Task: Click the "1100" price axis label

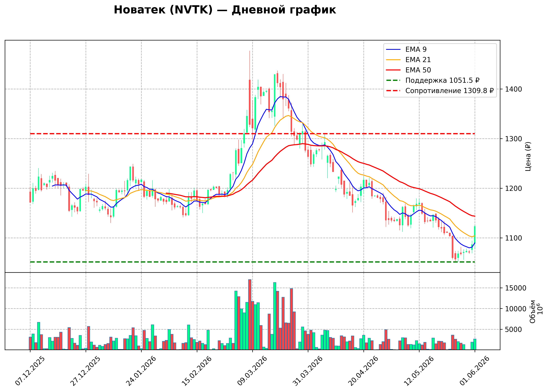Action: (x=513, y=238)
